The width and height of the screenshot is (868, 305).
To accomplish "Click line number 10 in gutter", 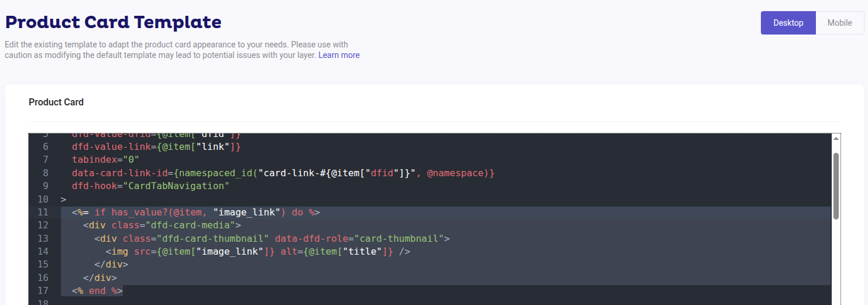I will tap(43, 199).
